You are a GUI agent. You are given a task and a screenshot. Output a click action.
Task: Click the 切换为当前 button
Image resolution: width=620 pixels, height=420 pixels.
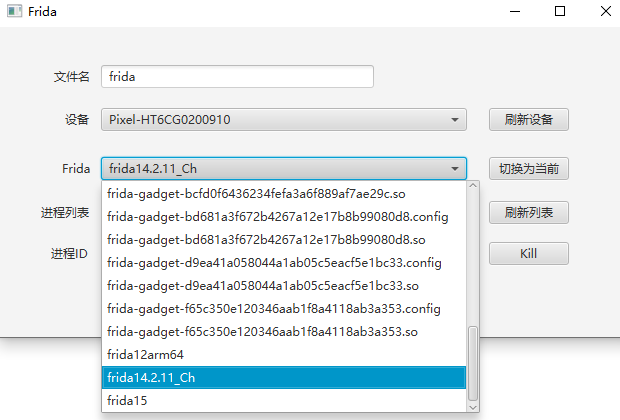pyautogui.click(x=529, y=169)
